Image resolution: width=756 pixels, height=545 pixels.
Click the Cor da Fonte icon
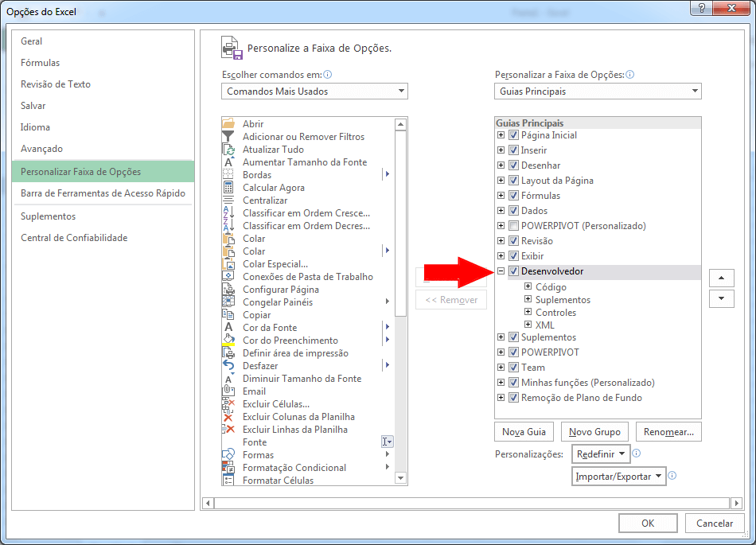pos(228,328)
